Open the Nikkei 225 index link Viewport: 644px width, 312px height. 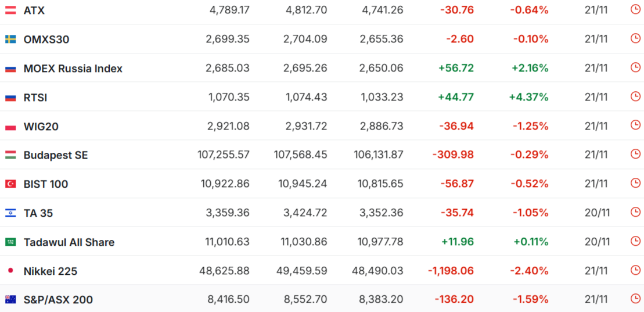(50, 271)
